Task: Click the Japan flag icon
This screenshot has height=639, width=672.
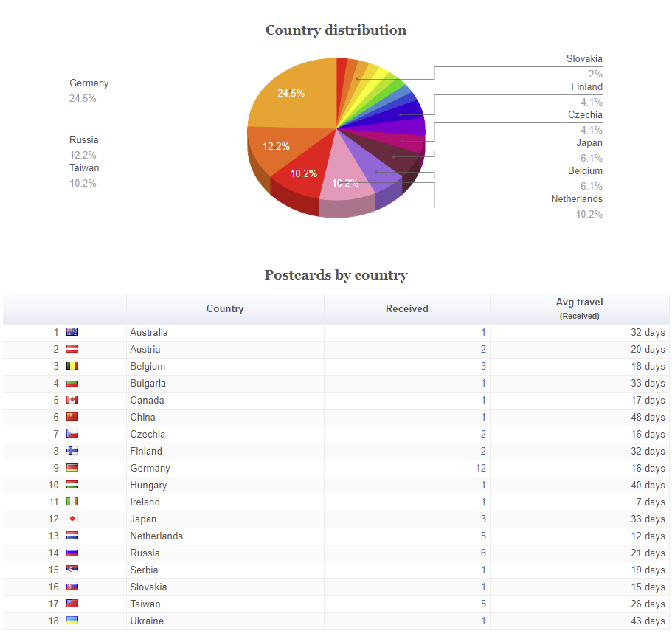Action: coord(72,519)
